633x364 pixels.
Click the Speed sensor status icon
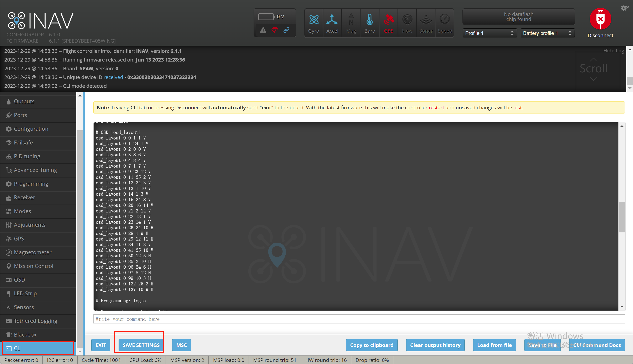point(445,23)
